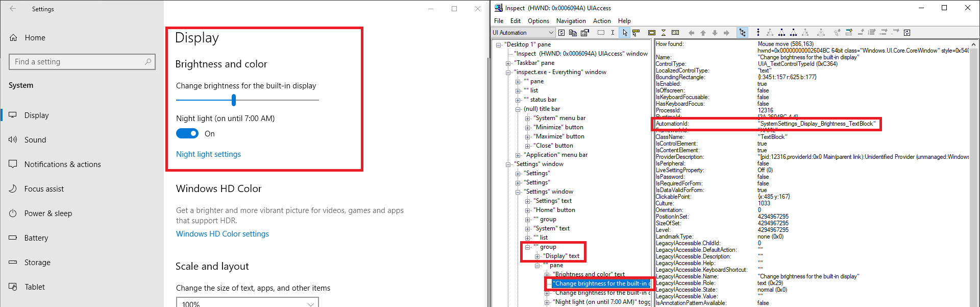This screenshot has width=980, height=307.
Task: Toggle the yellow highlight rectangle icon
Action: [x=652, y=33]
